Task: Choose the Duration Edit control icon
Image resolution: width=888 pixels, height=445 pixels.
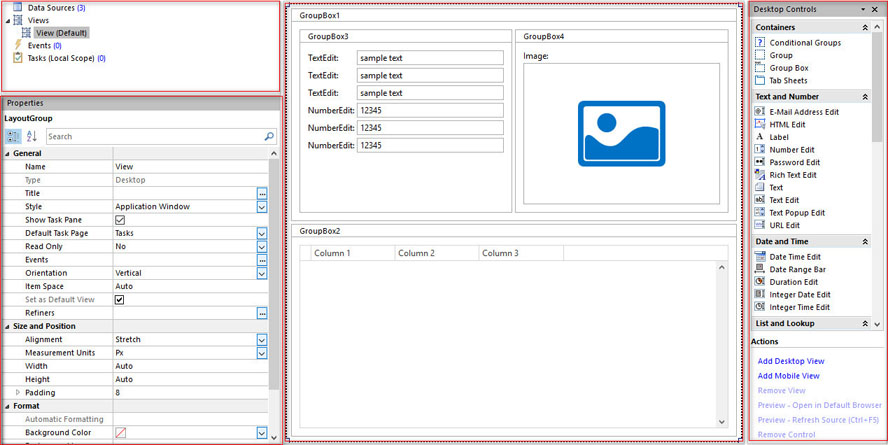Action: tap(760, 281)
